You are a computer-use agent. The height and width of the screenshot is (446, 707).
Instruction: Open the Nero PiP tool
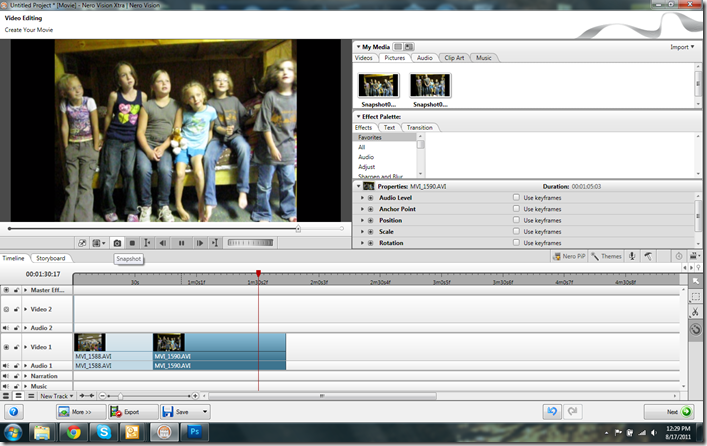point(569,256)
